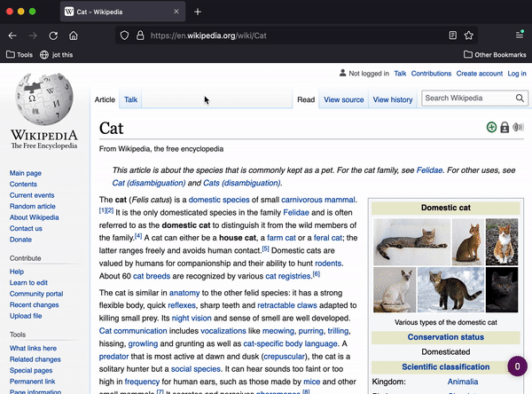Open the user Talk link at top
Image resolution: width=532 pixels, height=394 pixels.
(400, 74)
